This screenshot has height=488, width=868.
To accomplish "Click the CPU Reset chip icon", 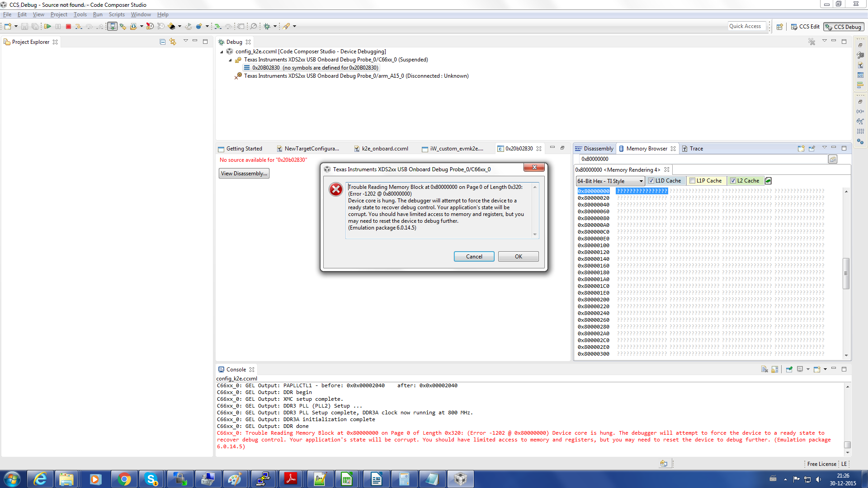I will click(x=172, y=26).
